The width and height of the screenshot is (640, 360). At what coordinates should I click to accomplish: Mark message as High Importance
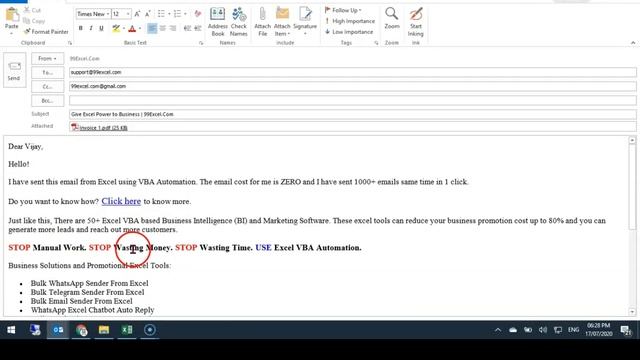coord(350,21)
